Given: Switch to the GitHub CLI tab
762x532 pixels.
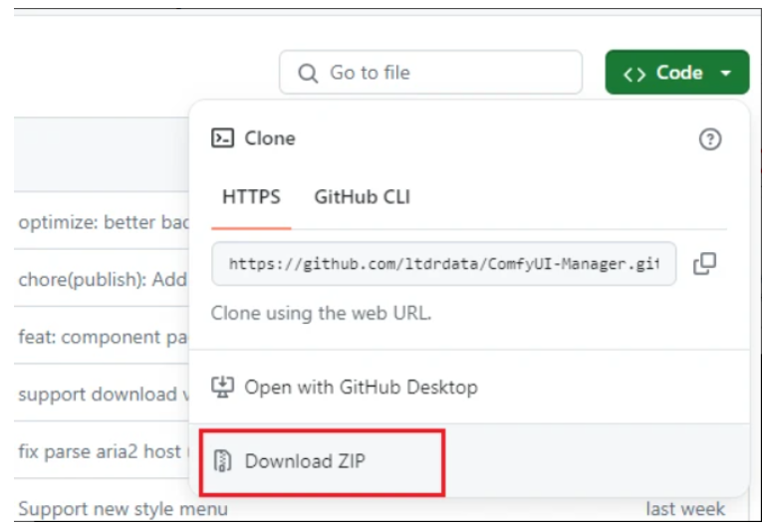Looking at the screenshot, I should (362, 197).
